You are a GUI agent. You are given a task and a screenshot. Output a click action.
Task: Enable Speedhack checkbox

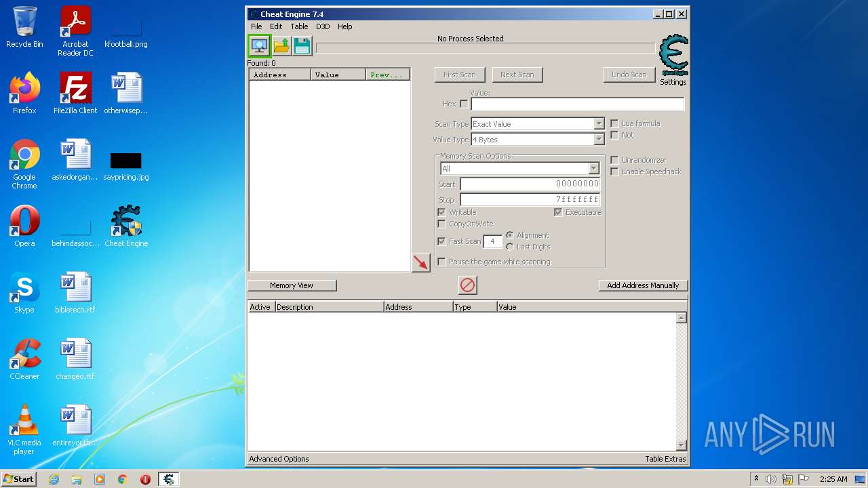pos(614,171)
